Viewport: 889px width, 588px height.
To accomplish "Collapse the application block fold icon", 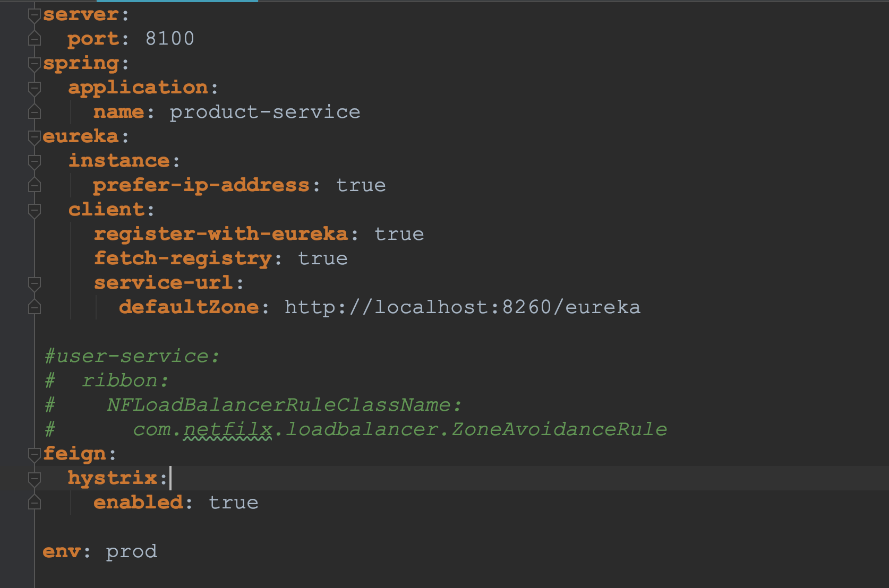I will [x=35, y=89].
